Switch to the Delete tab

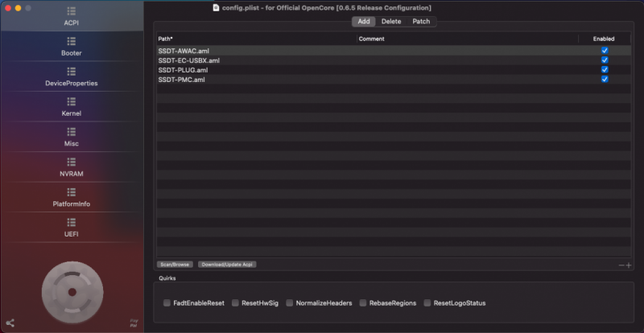(x=391, y=22)
